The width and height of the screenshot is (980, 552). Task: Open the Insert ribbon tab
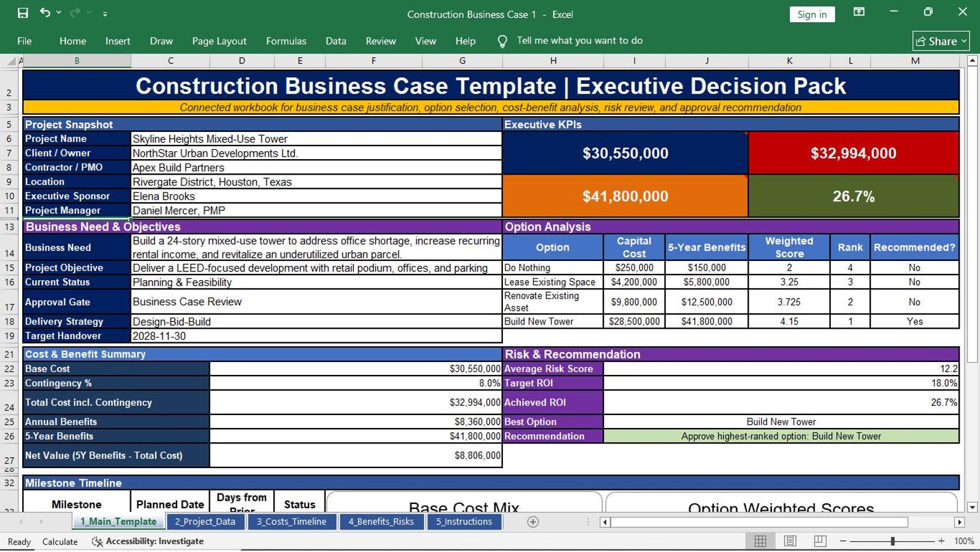118,41
